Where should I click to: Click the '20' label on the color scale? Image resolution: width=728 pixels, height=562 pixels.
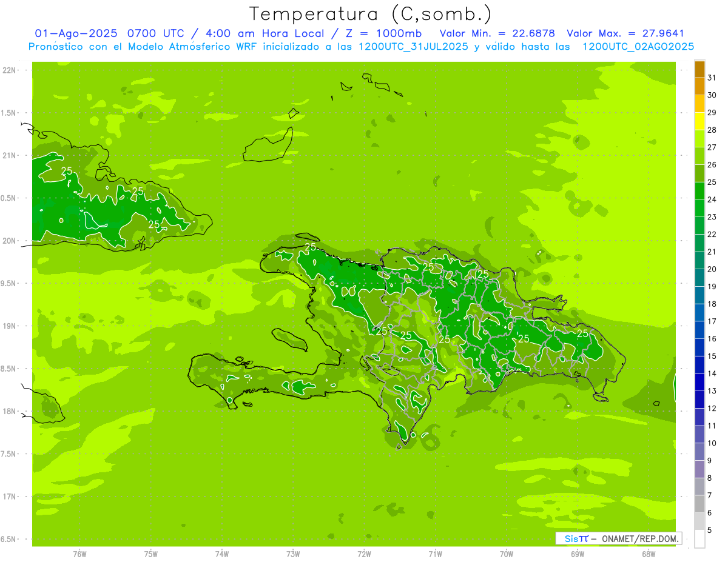tap(712, 269)
